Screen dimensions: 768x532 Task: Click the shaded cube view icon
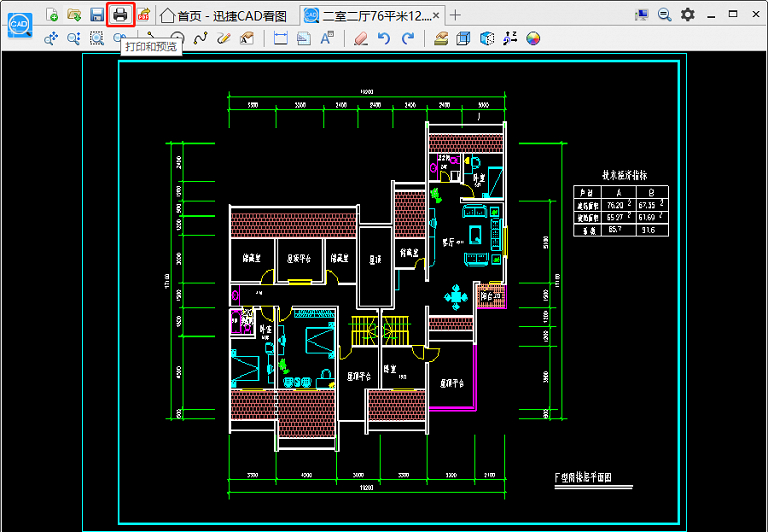tap(487, 38)
